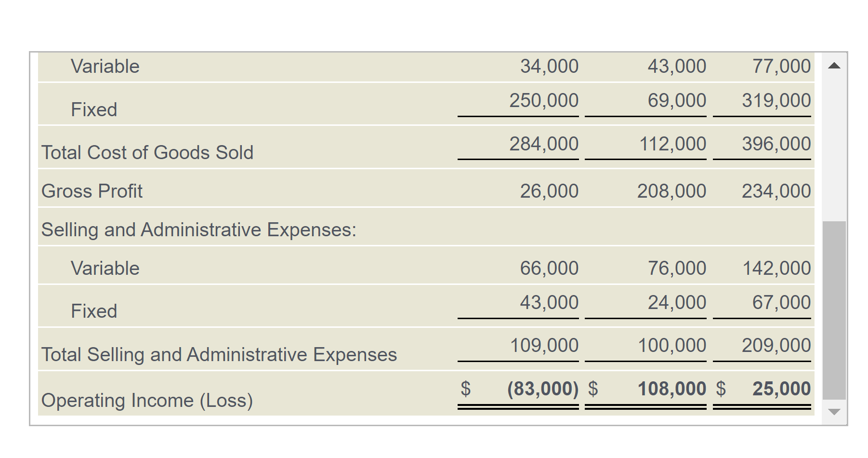Click the scrollbar up arrow
This screenshot has height=458, width=868.
[834, 66]
